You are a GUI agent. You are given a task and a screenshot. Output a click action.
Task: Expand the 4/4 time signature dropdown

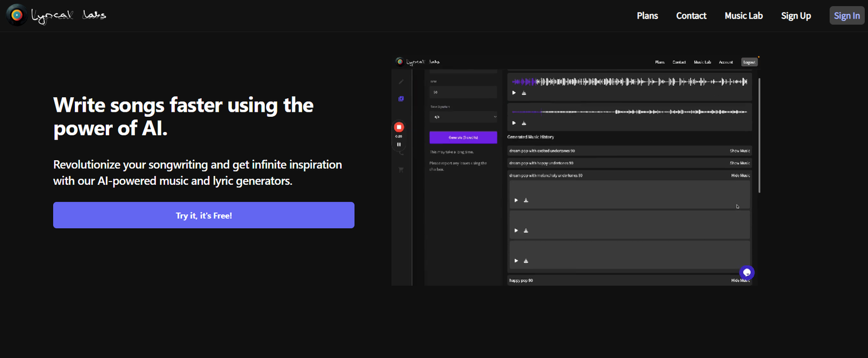[x=463, y=117]
